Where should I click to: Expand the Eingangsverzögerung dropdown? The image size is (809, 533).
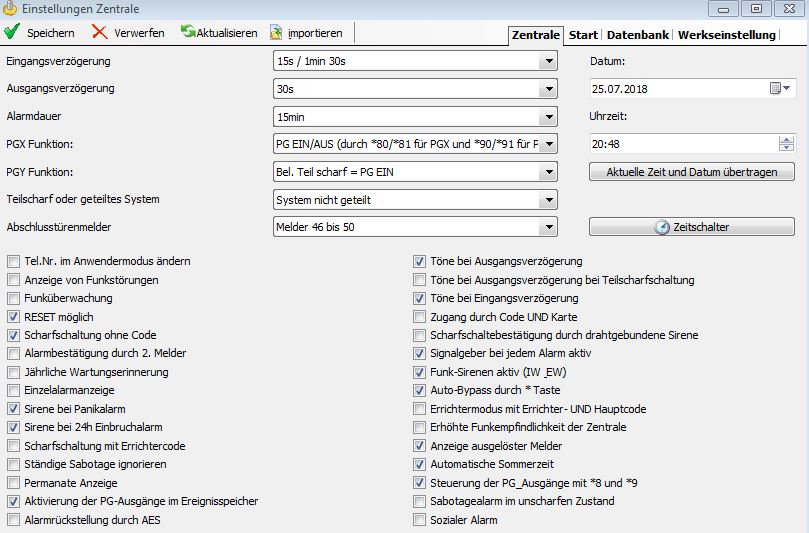(x=547, y=62)
